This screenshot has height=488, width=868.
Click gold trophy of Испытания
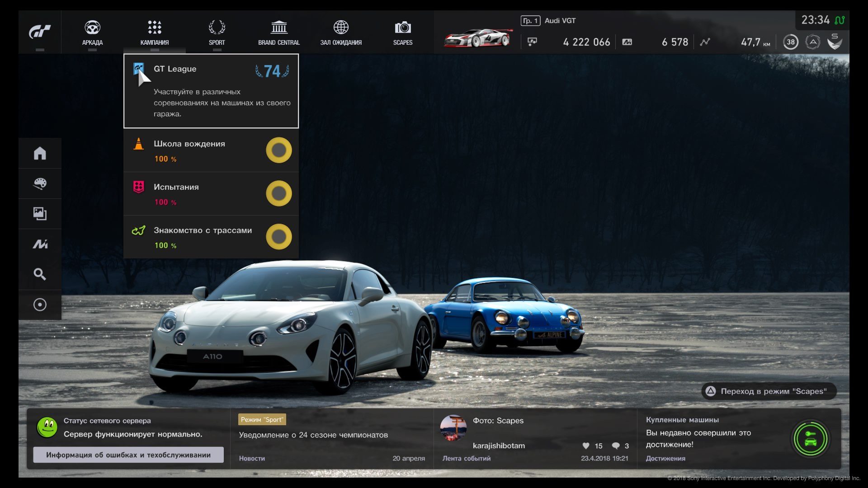click(x=279, y=193)
